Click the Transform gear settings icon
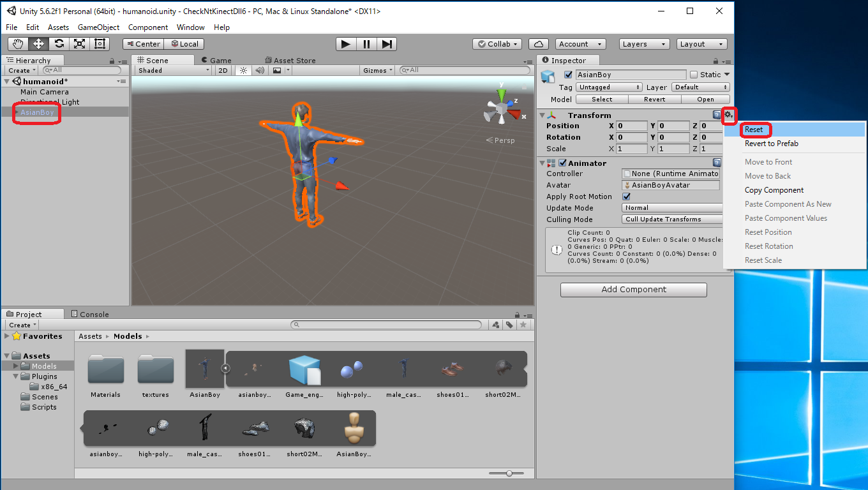The height and width of the screenshot is (490, 868). point(728,115)
